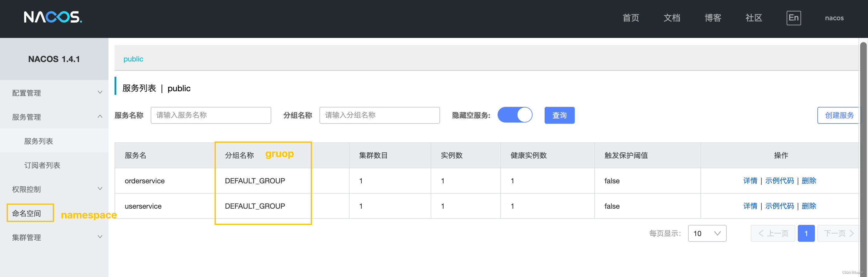The width and height of the screenshot is (868, 277).
Task: Click the 下一页 next page button
Action: (x=838, y=233)
